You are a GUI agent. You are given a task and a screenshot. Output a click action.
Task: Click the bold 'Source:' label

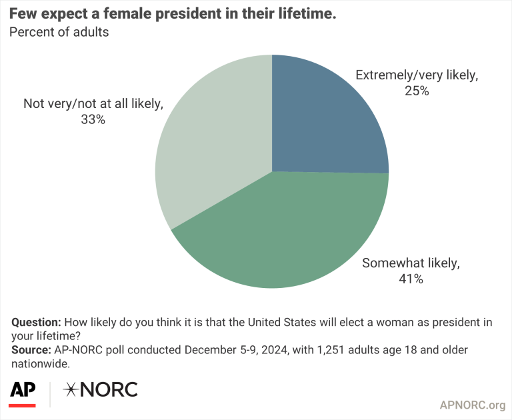(31, 350)
